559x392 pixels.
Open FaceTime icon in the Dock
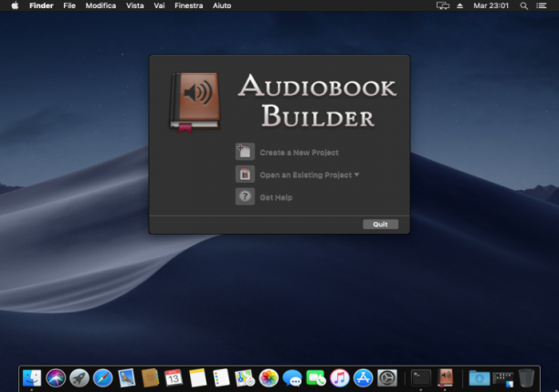tap(316, 377)
